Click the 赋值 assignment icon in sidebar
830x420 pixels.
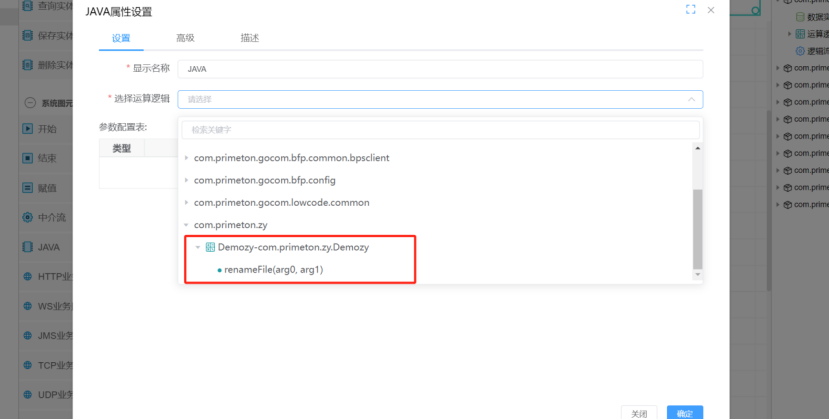[x=28, y=187]
